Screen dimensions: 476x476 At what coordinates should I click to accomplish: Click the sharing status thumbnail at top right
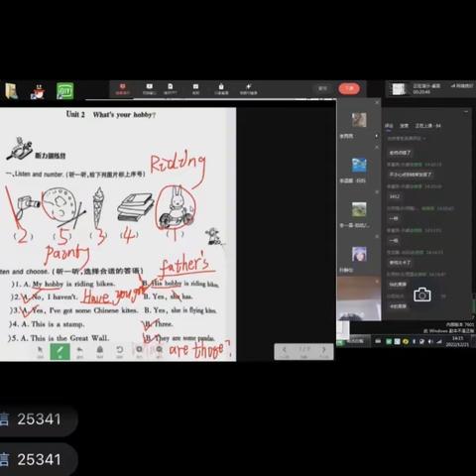click(x=399, y=89)
